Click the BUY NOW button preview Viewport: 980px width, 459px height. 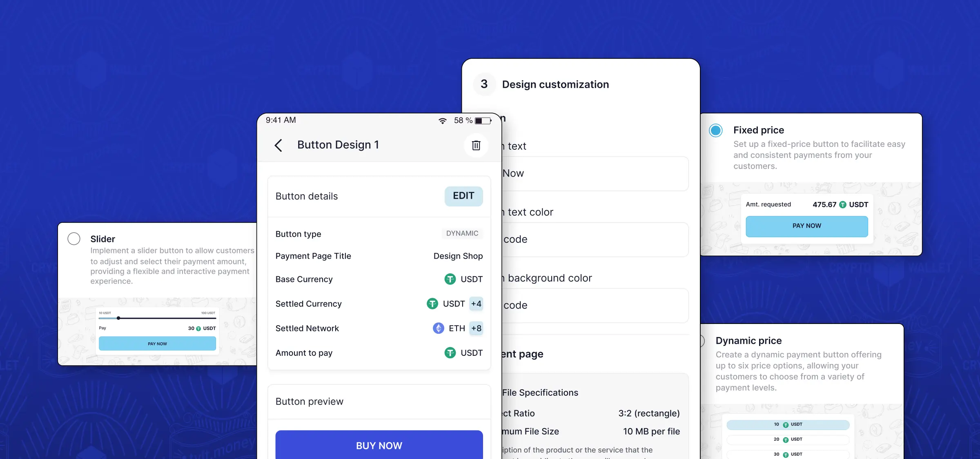coord(379,445)
